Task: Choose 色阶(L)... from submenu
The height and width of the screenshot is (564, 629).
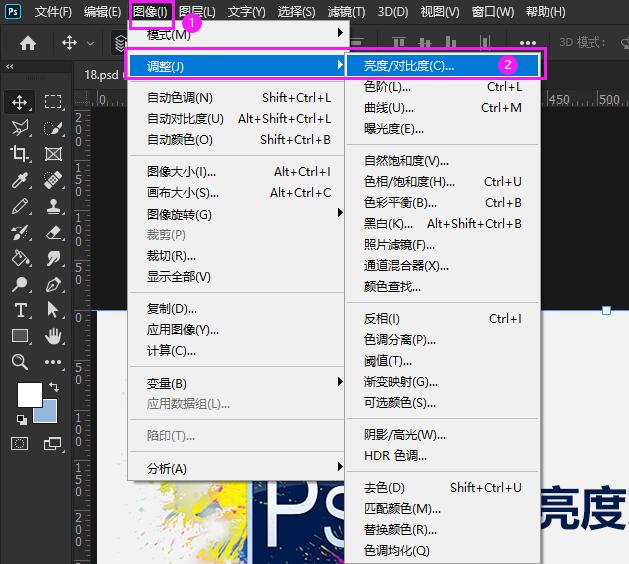Action: point(442,87)
